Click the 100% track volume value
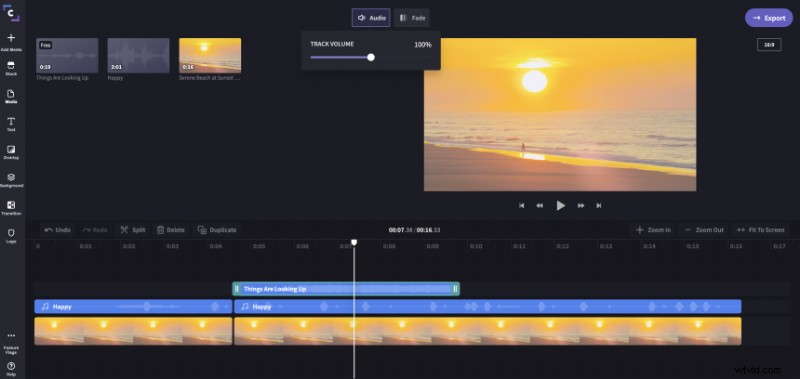The image size is (800, 379). pos(422,45)
